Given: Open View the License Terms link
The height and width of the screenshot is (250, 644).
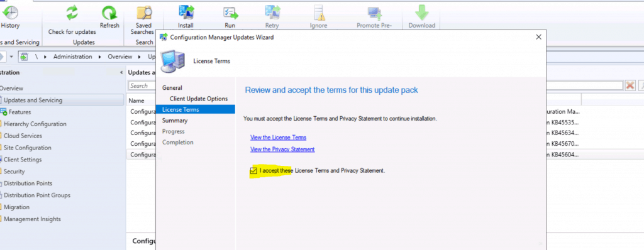Looking at the screenshot, I should click(278, 138).
